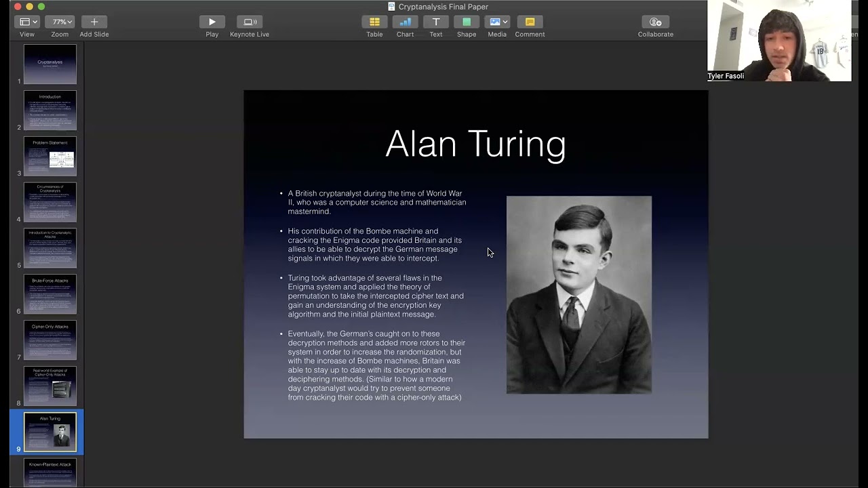Go to Brute-Force Attacks slide
868x488 pixels.
[50, 294]
